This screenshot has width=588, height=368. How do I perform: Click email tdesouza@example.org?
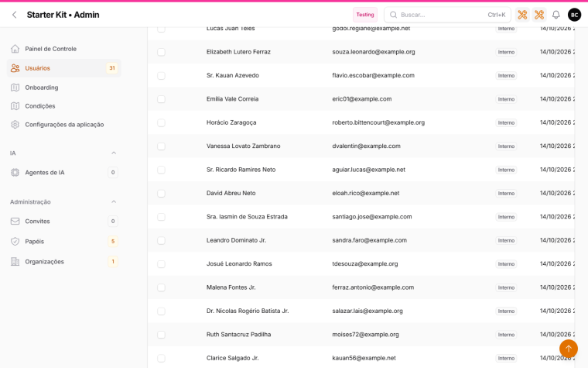pos(365,264)
